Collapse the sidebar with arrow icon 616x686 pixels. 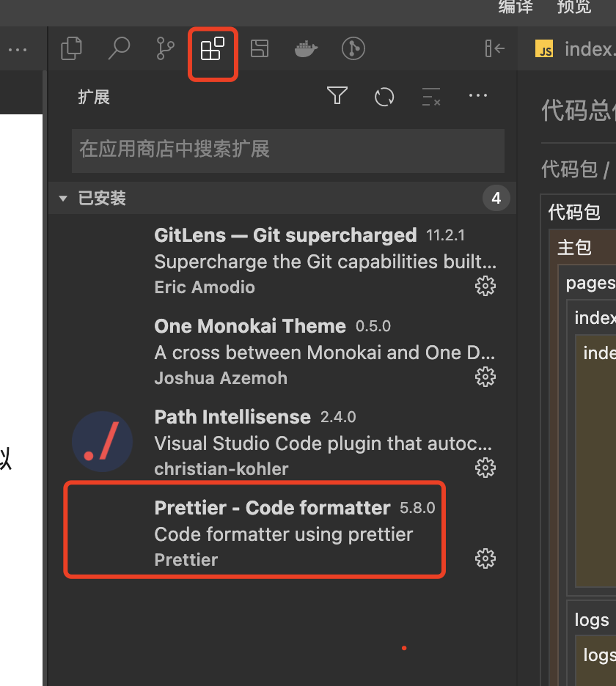pyautogui.click(x=495, y=48)
